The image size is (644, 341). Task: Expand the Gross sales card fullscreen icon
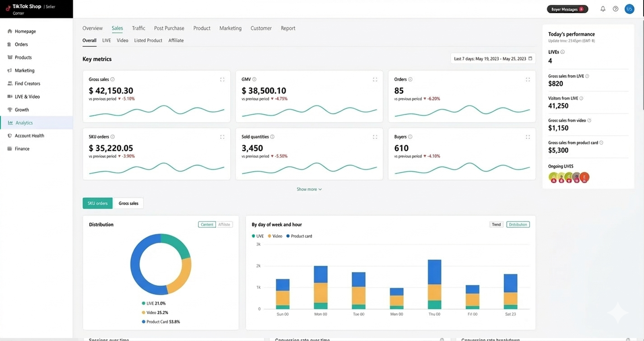pyautogui.click(x=222, y=80)
